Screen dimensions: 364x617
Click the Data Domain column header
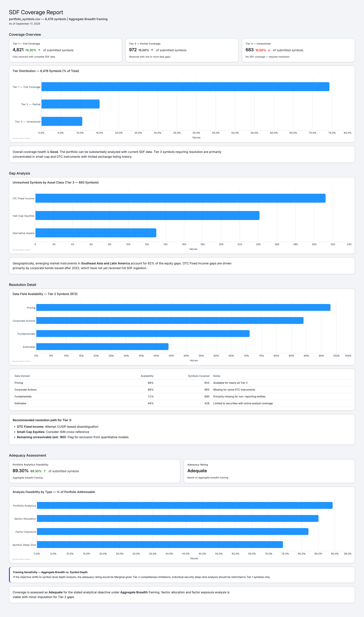[22, 376]
